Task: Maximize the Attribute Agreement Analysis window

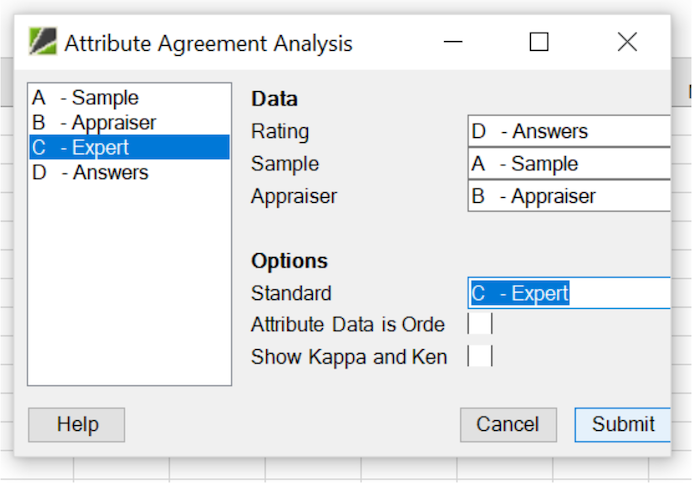Action: click(539, 42)
